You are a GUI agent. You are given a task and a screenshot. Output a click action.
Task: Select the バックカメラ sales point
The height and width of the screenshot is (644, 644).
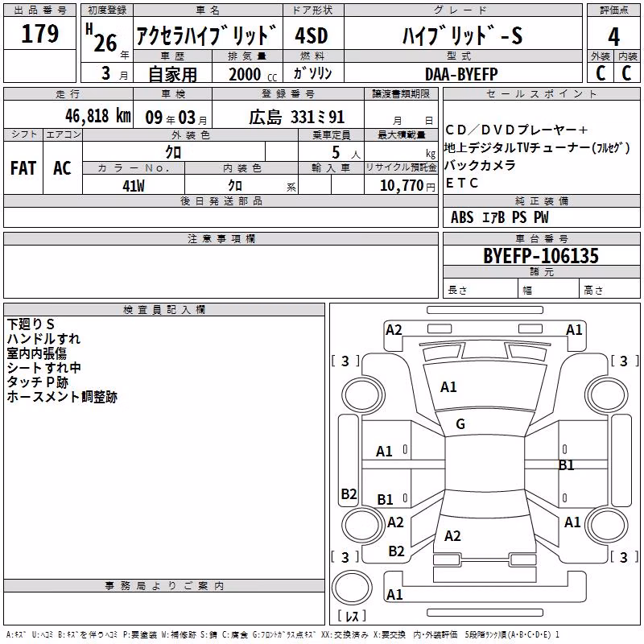tap(480, 165)
